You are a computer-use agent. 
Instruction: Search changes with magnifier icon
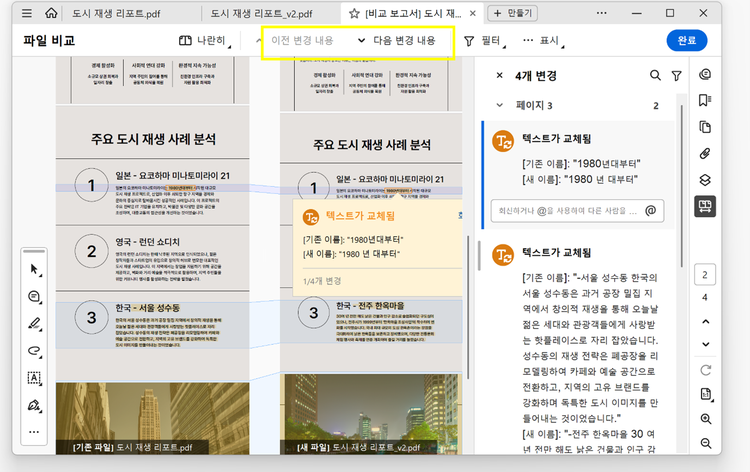click(x=655, y=75)
